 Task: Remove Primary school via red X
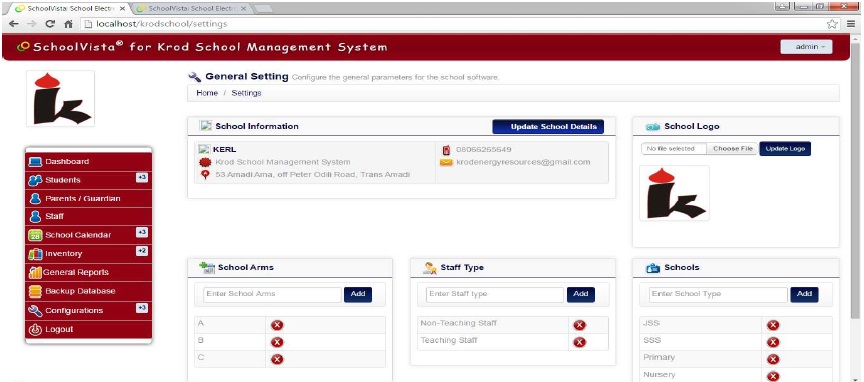point(773,359)
